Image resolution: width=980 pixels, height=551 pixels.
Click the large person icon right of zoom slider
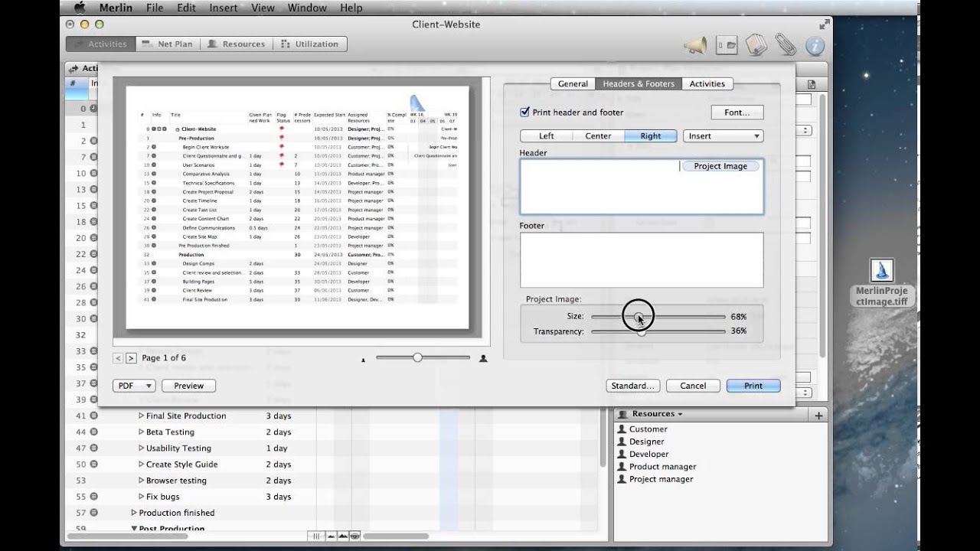[x=483, y=358]
